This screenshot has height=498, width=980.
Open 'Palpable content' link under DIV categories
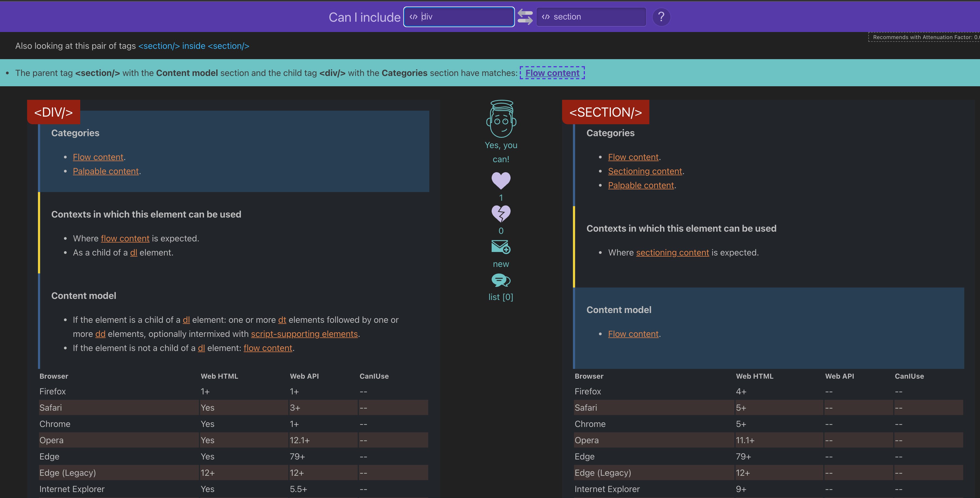(x=106, y=171)
